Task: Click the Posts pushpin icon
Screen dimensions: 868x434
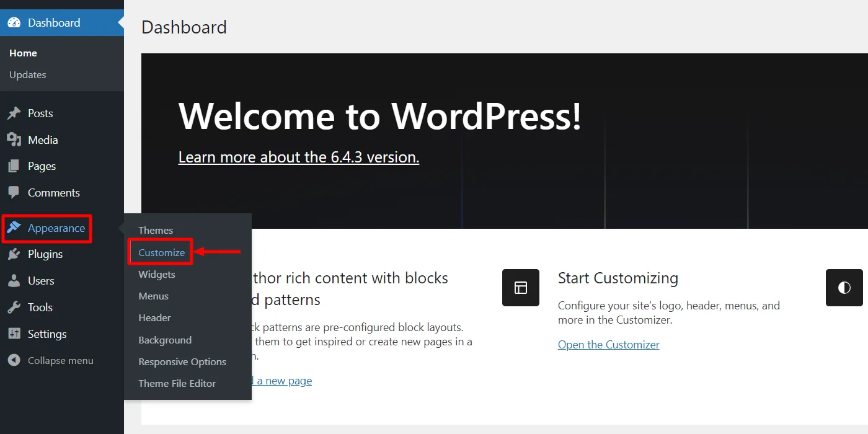Action: point(14,113)
